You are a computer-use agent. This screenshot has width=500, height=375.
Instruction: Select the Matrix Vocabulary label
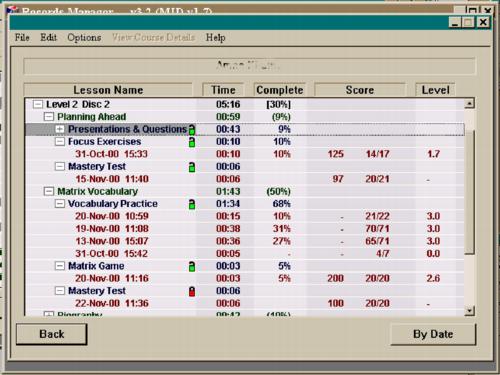click(x=97, y=191)
